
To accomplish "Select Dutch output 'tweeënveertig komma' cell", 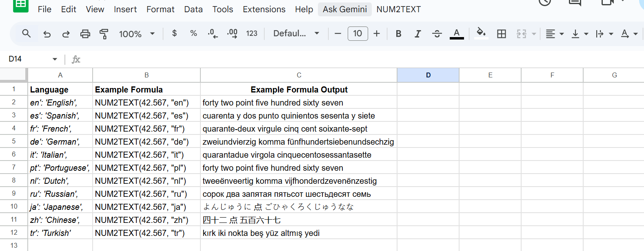I will click(x=299, y=181).
